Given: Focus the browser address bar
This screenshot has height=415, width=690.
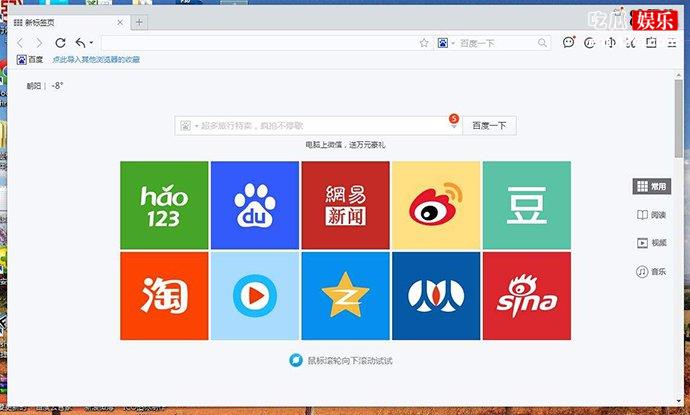Looking at the screenshot, I should (260, 43).
